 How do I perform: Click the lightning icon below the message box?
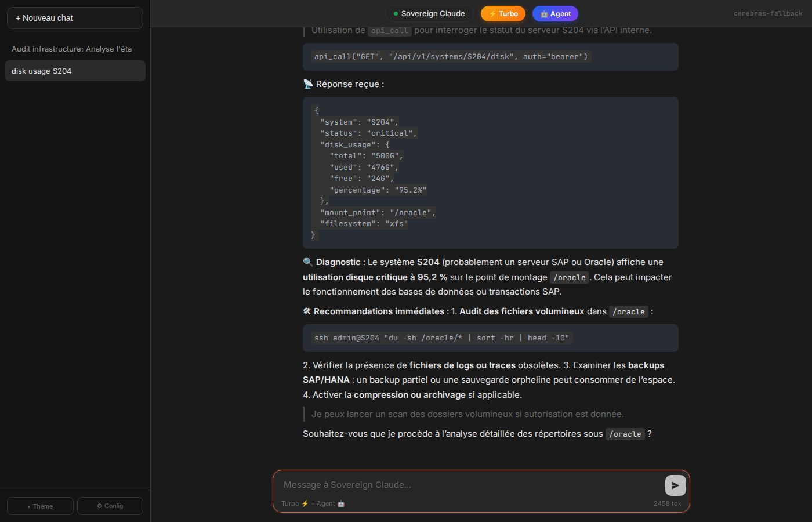click(x=305, y=503)
